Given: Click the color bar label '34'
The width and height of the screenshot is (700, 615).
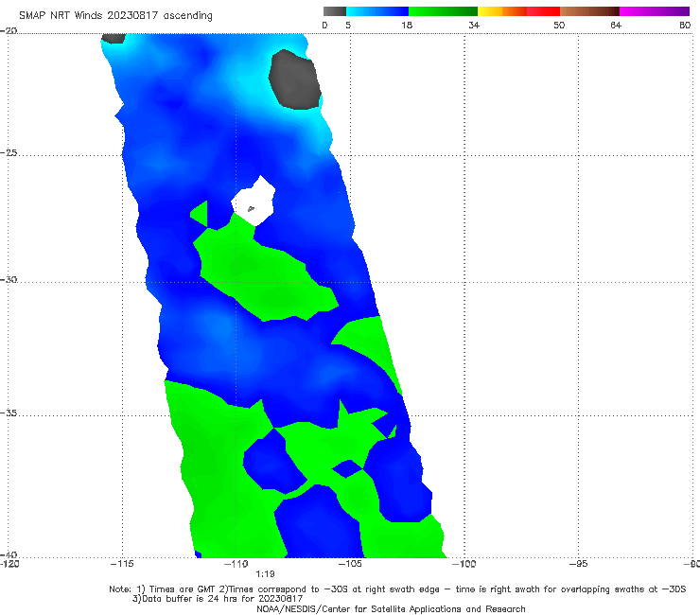Looking at the screenshot, I should point(474,25).
